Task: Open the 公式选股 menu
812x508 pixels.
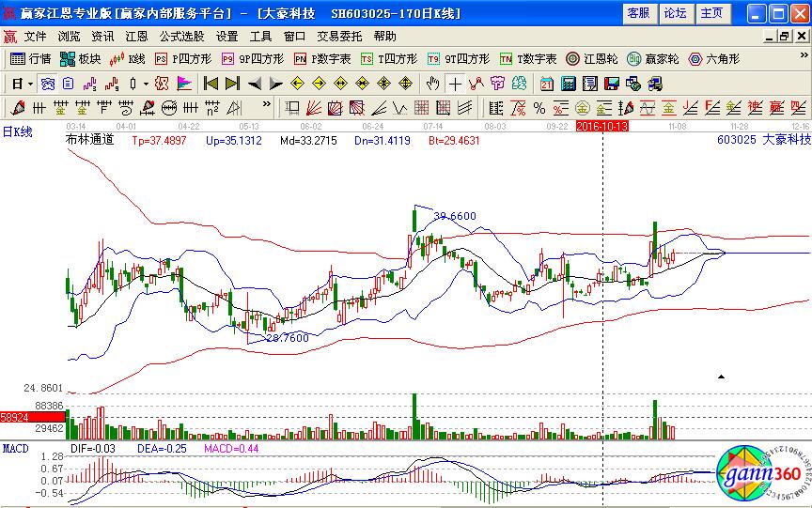Action: (181, 37)
